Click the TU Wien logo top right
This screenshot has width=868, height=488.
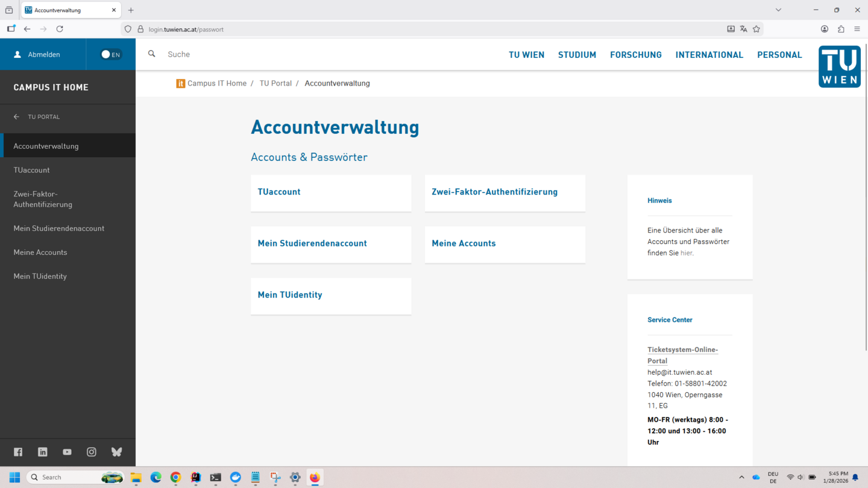point(839,66)
